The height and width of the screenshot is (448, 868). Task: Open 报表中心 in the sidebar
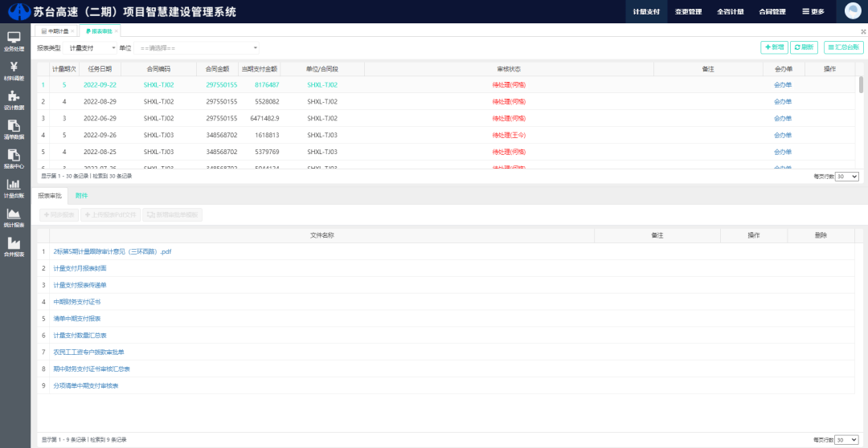[x=14, y=159]
